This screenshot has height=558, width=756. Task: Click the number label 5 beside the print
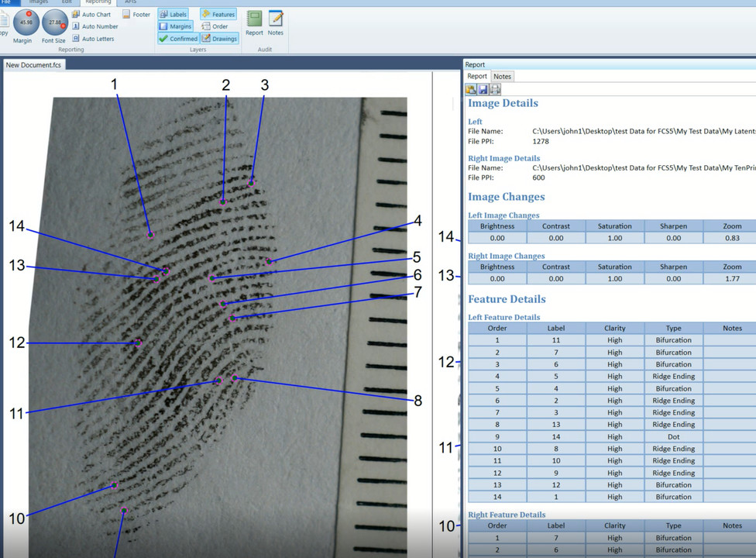[x=417, y=257]
